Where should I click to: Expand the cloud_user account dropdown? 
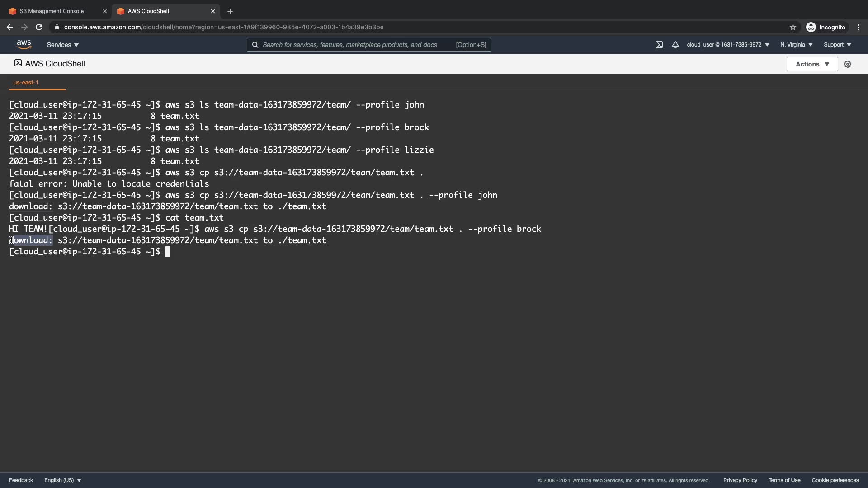(728, 45)
